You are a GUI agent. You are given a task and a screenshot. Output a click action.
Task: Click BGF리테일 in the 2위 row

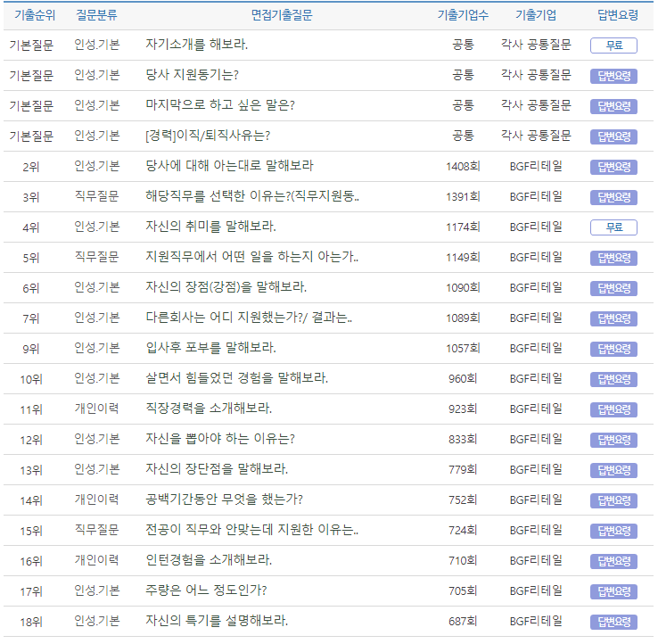[536, 166]
